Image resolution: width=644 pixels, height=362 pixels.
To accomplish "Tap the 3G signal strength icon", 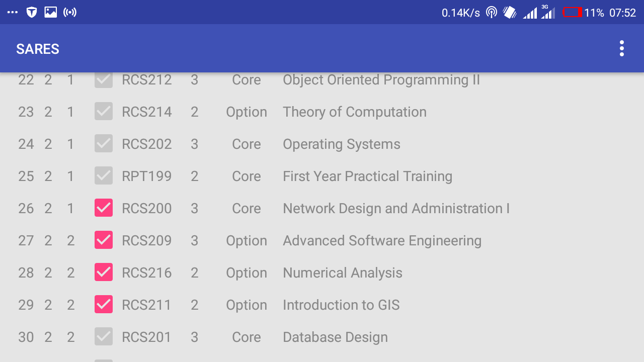I will [x=548, y=13].
